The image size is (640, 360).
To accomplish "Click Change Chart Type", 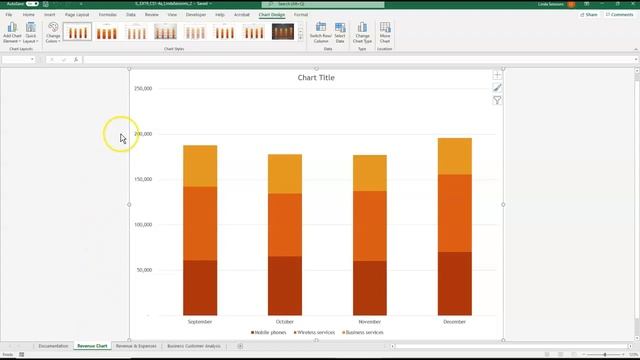I will point(362,33).
